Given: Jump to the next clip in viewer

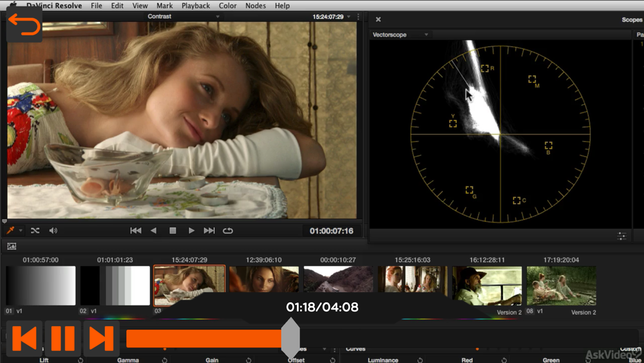Looking at the screenshot, I should 209,231.
